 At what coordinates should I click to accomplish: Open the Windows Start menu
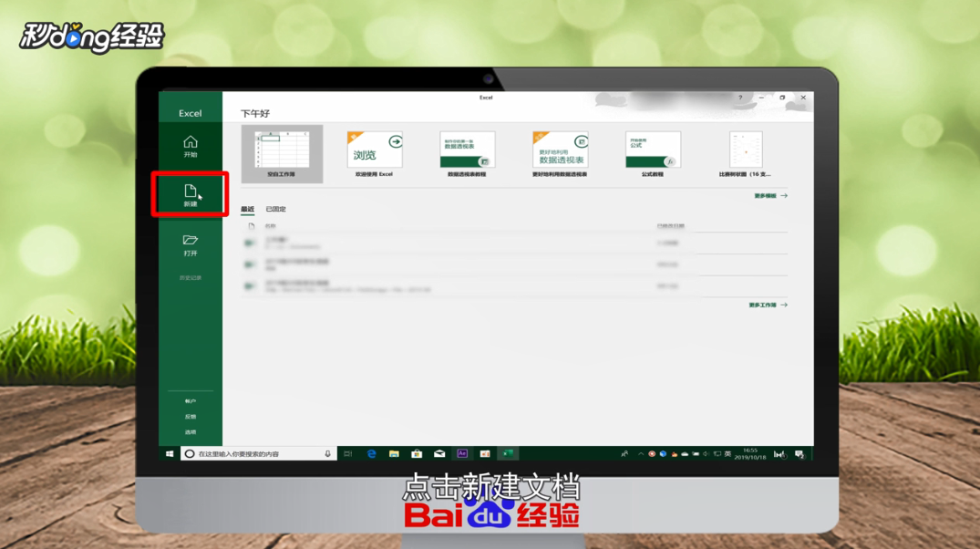point(170,454)
